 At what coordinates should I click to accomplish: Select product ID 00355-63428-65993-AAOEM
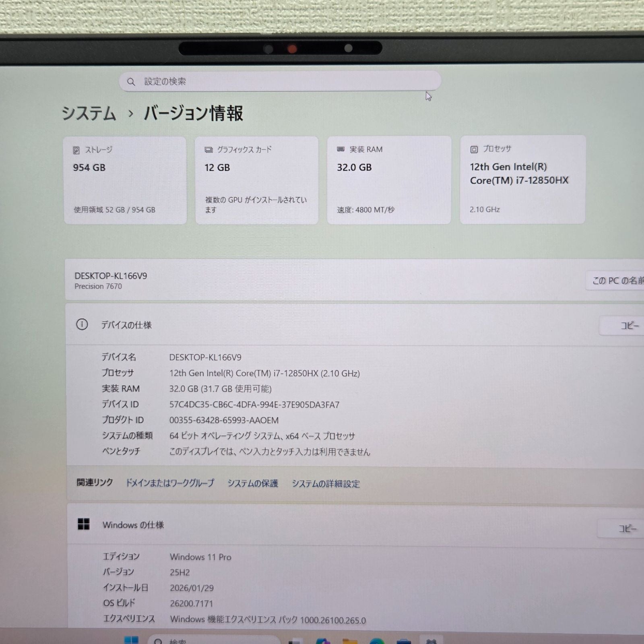(224, 420)
